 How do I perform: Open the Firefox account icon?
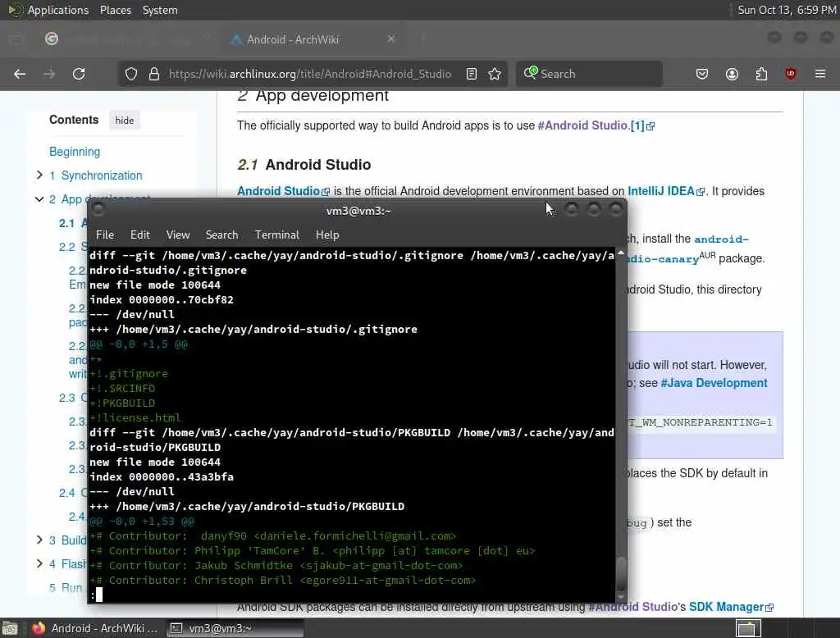732,74
